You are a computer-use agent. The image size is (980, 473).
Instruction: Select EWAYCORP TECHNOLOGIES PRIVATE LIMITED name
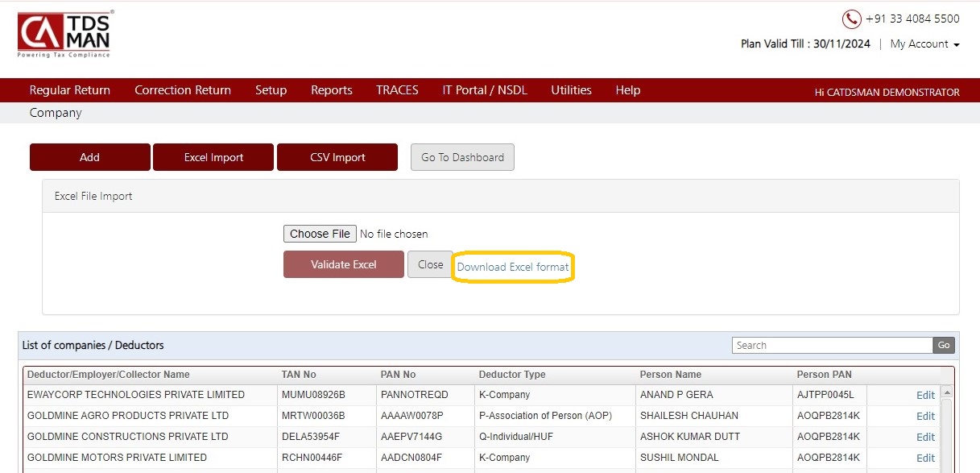pos(136,395)
